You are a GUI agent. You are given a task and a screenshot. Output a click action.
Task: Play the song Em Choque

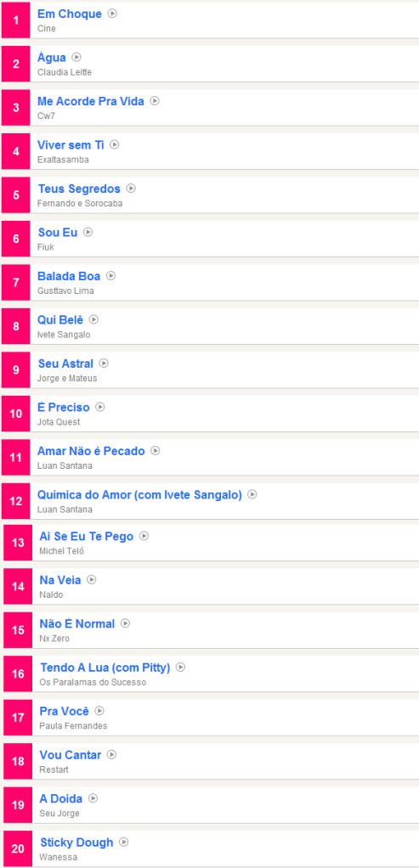tap(112, 14)
